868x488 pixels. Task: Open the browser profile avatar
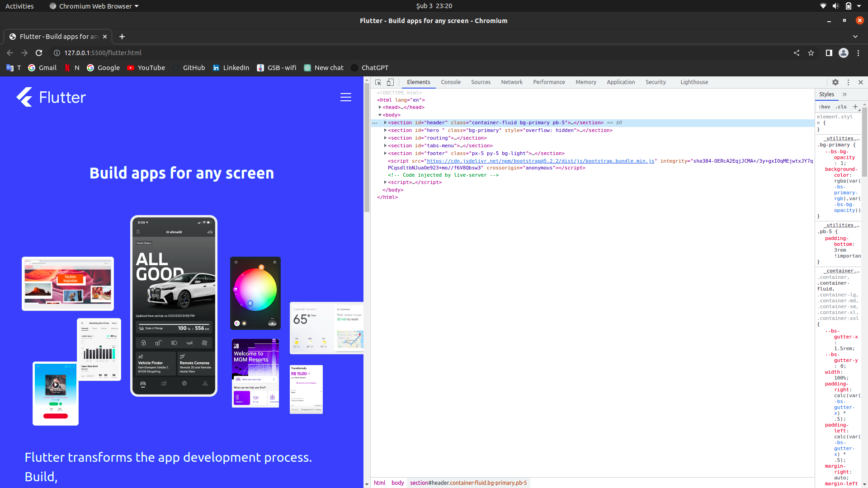844,53
